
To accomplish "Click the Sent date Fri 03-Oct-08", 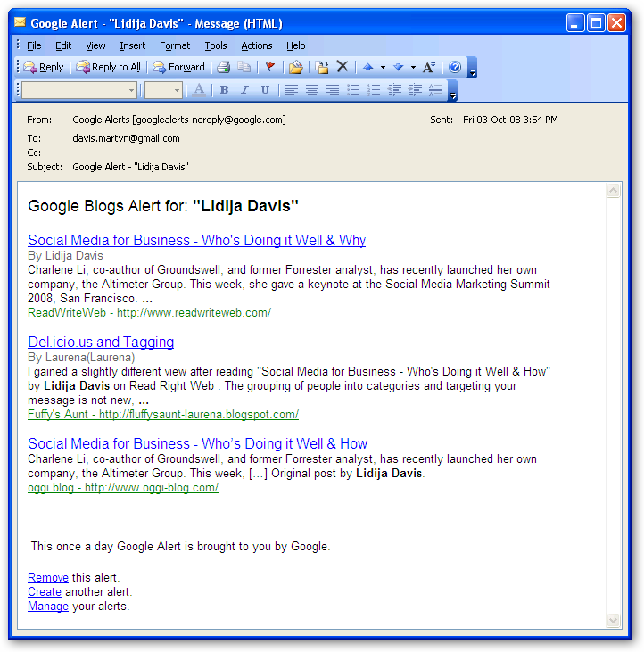I will point(510,120).
